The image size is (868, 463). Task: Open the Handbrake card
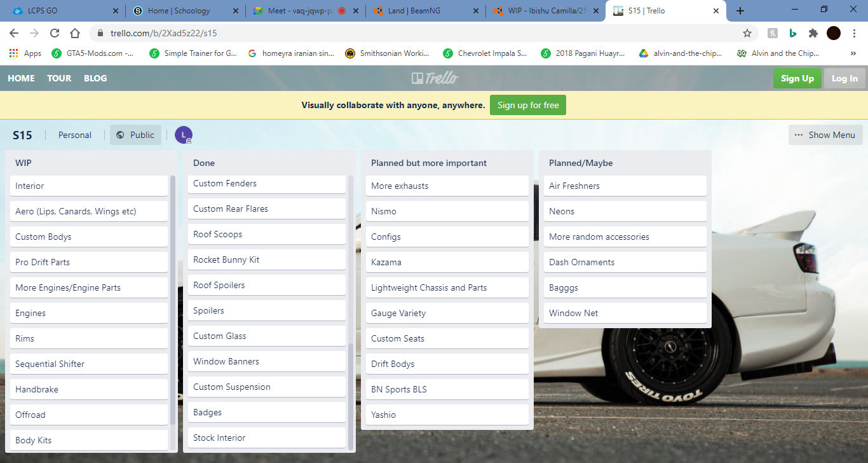point(89,389)
